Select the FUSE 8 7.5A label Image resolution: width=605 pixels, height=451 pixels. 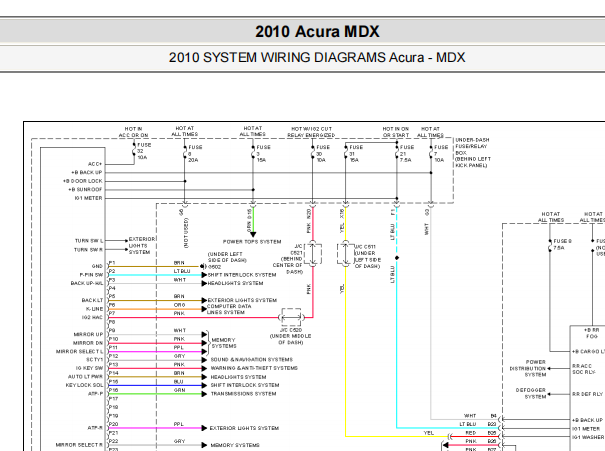click(562, 244)
